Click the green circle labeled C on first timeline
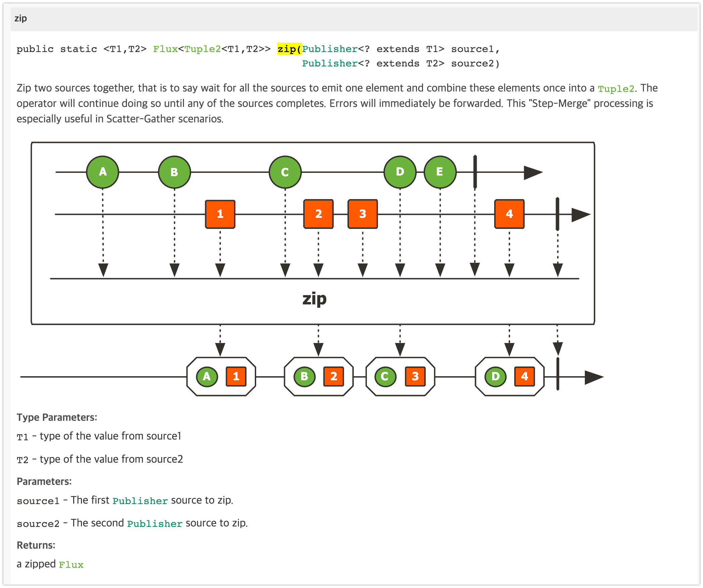Image resolution: width=703 pixels, height=588 pixels. tap(285, 172)
